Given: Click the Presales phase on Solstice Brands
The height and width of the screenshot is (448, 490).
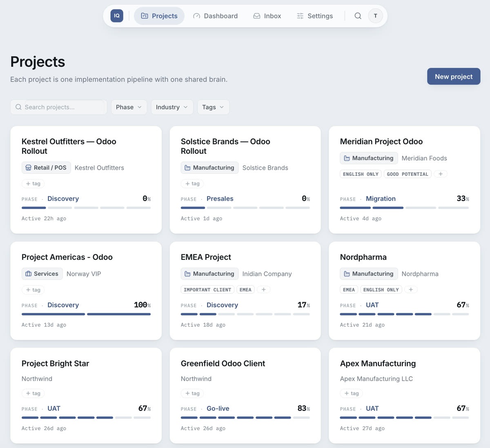Looking at the screenshot, I should click(220, 199).
